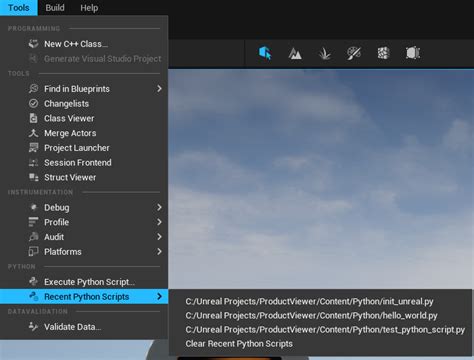The image size is (474, 360).
Task: Open Session Frontend menu entry
Action: 84,162
